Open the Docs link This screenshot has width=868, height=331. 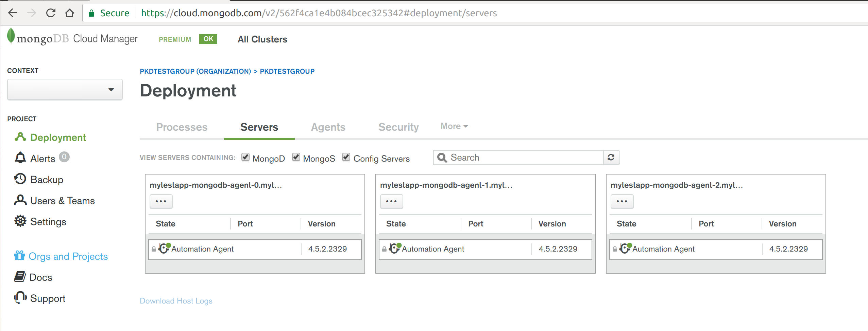coord(41,277)
